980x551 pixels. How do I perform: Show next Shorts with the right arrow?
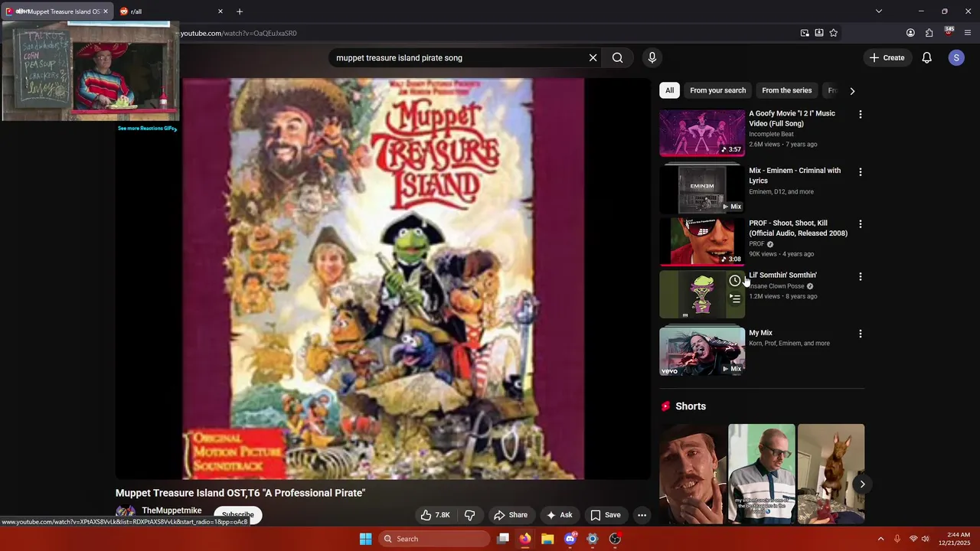click(862, 484)
